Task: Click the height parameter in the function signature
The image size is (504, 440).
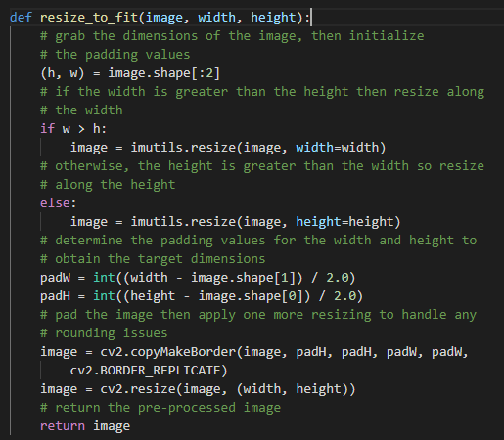Action: (x=273, y=18)
